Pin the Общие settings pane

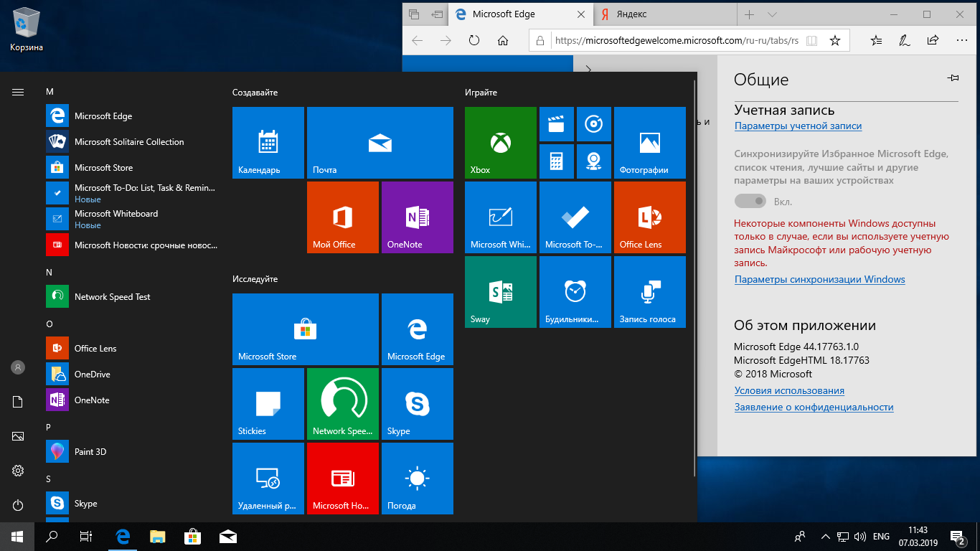(x=953, y=77)
